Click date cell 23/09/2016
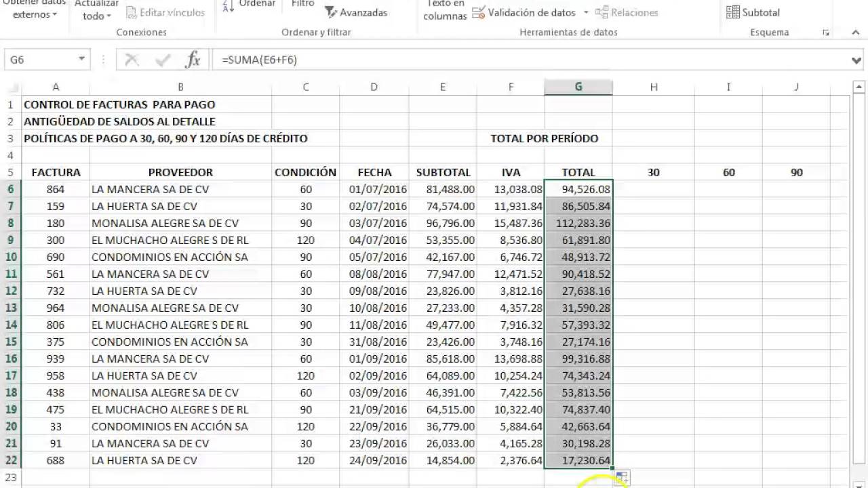Viewport: 868px width, 488px height. click(x=374, y=443)
